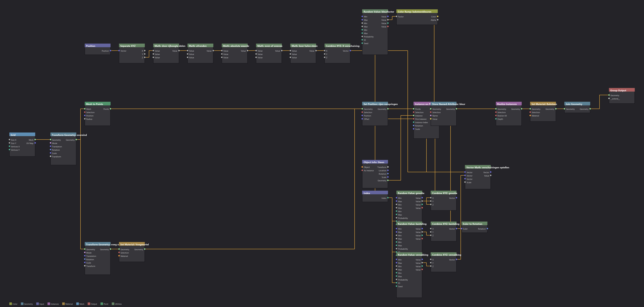Click the Realize Instances node header
Viewport: 644px width, 307px height.
coord(509,104)
